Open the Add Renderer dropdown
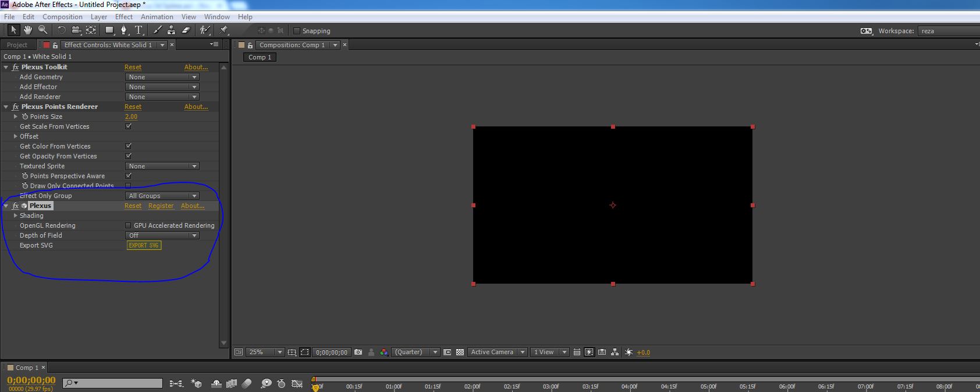This screenshot has width=980, height=392. (162, 97)
